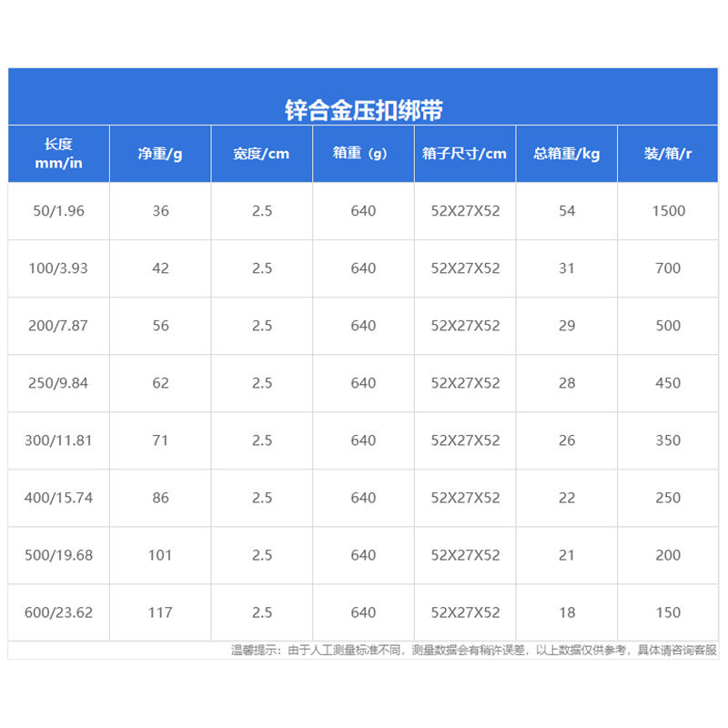Click width 2.5 in the 50/1.96 row
728x728 pixels.
tap(262, 211)
